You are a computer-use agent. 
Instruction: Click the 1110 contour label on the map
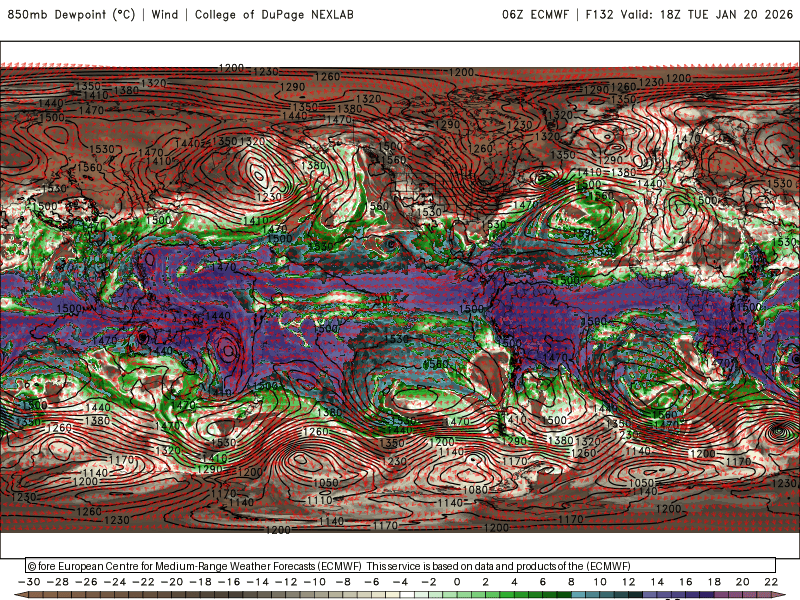click(319, 500)
